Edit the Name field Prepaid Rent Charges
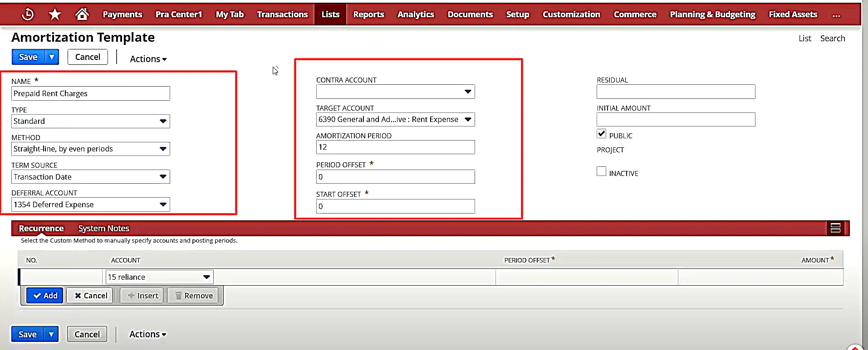The width and height of the screenshot is (868, 350). [x=90, y=93]
